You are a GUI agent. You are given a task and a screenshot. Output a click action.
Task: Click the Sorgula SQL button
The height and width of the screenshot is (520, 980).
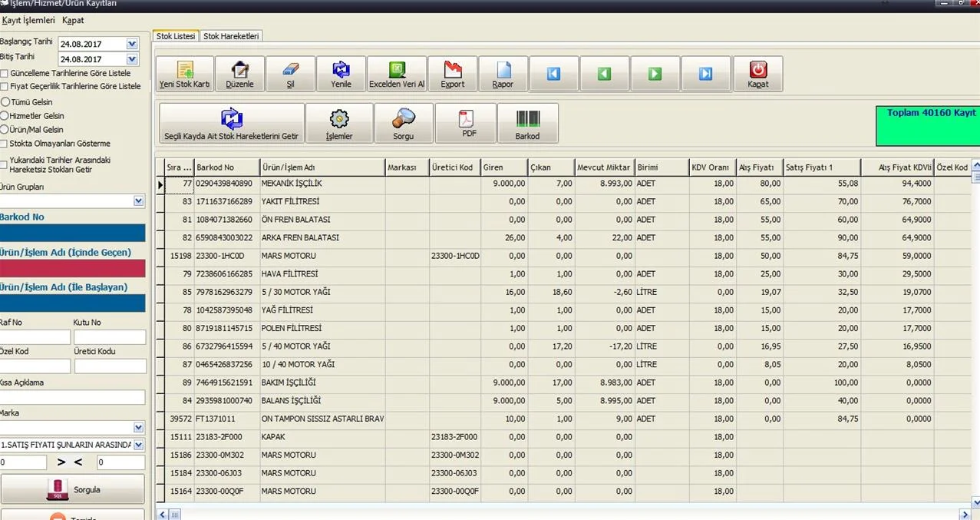click(73, 489)
